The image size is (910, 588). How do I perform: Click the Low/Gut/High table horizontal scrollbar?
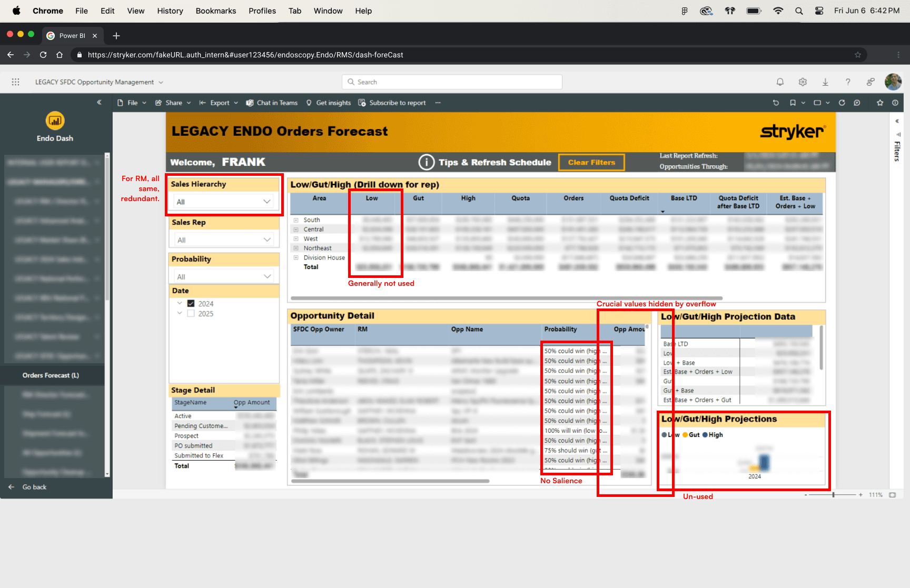pyautogui.click(x=506, y=298)
